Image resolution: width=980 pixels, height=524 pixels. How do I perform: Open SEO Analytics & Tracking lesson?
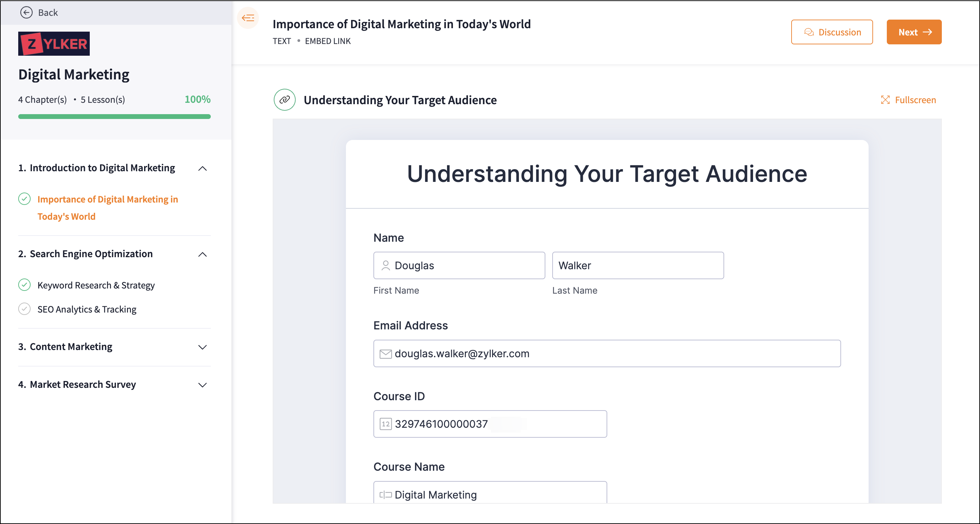tap(87, 309)
